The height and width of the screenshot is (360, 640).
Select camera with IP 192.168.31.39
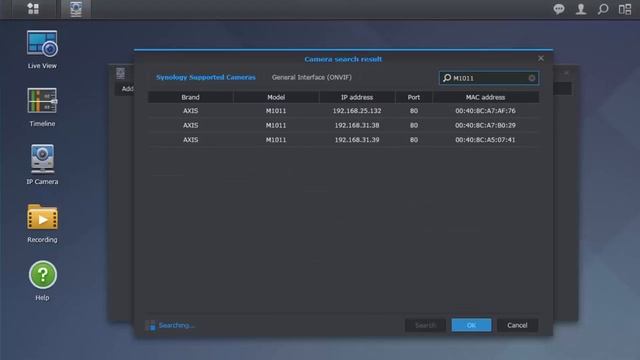(343, 140)
